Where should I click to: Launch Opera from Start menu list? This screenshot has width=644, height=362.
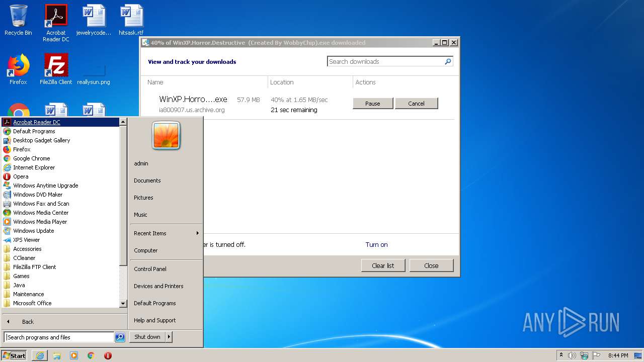(60, 176)
